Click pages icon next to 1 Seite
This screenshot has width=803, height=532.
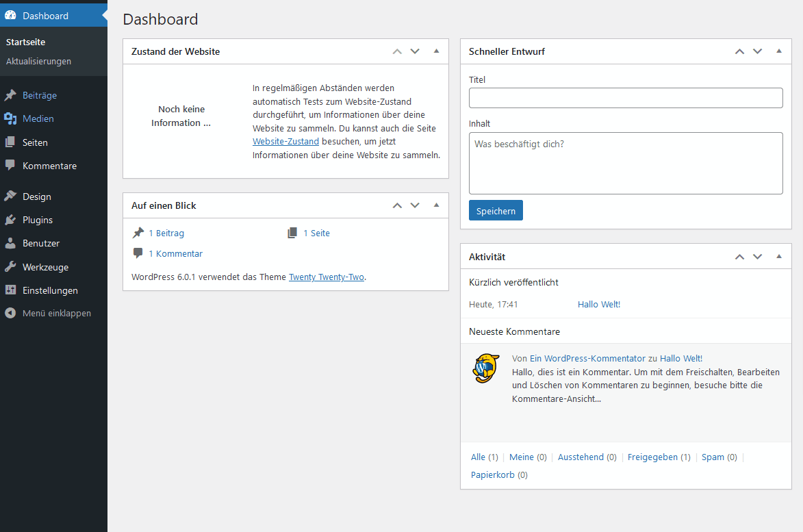(292, 233)
